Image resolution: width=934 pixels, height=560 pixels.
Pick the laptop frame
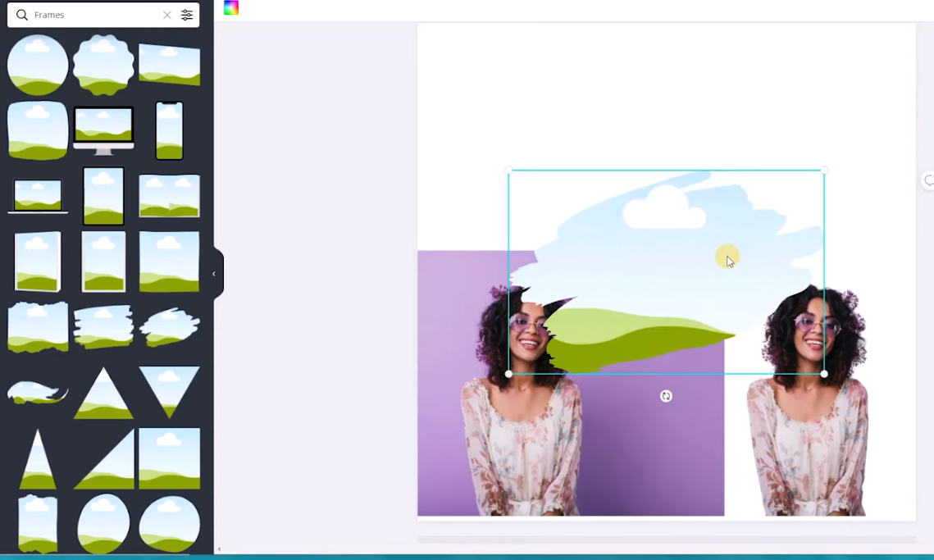click(38, 196)
